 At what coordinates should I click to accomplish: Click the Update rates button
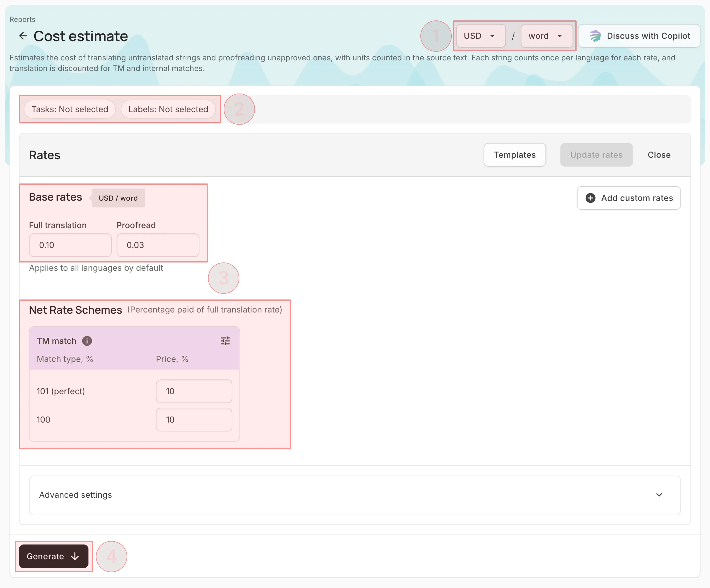(596, 155)
